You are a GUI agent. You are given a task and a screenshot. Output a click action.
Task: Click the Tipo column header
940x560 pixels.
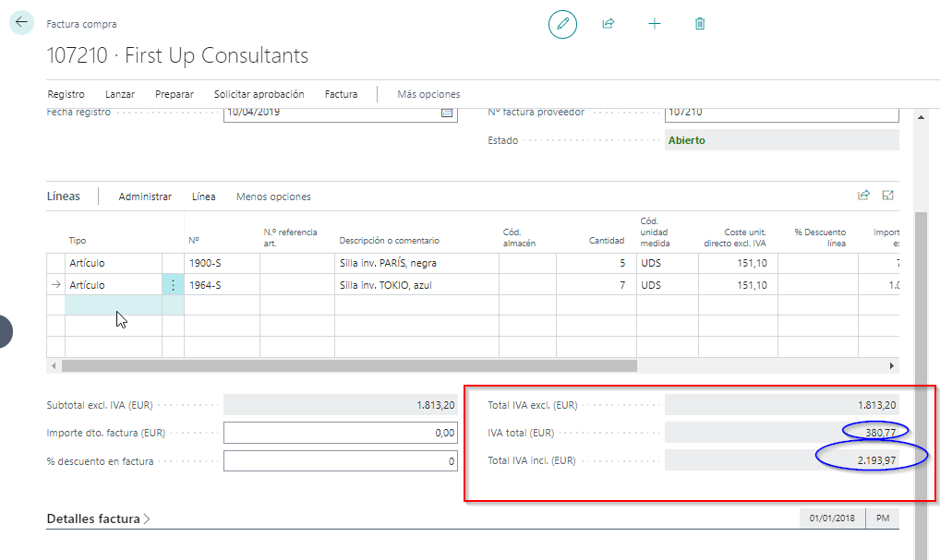[78, 240]
